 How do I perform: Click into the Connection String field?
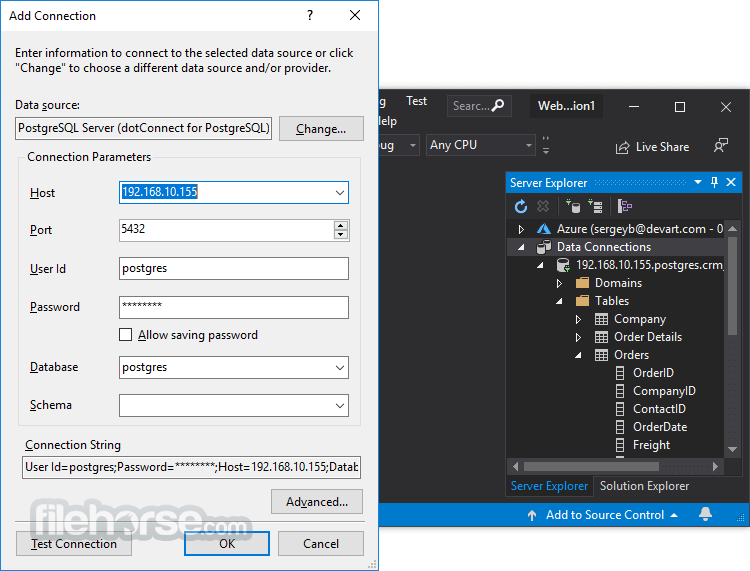click(x=191, y=467)
